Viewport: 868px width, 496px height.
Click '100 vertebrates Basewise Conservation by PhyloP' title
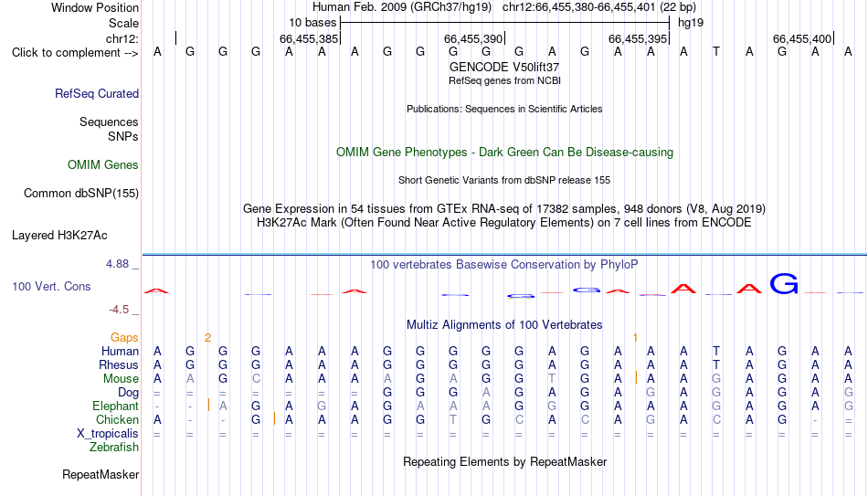click(x=503, y=265)
